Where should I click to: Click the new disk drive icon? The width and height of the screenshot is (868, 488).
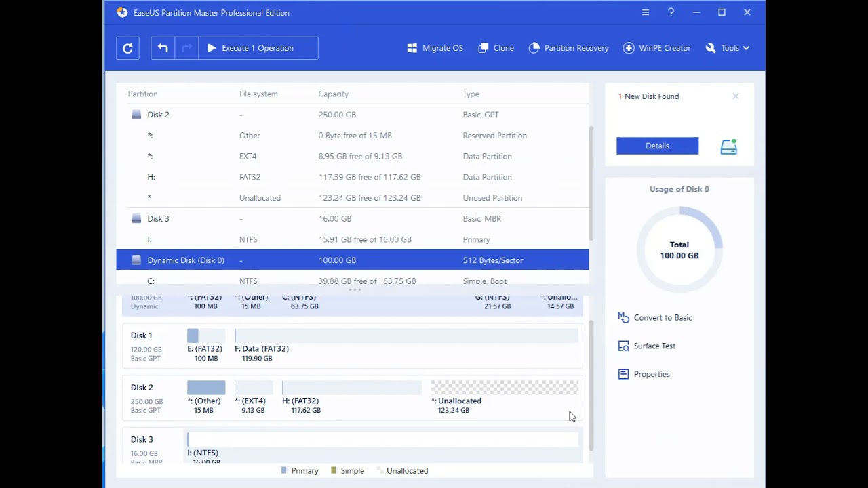(729, 146)
